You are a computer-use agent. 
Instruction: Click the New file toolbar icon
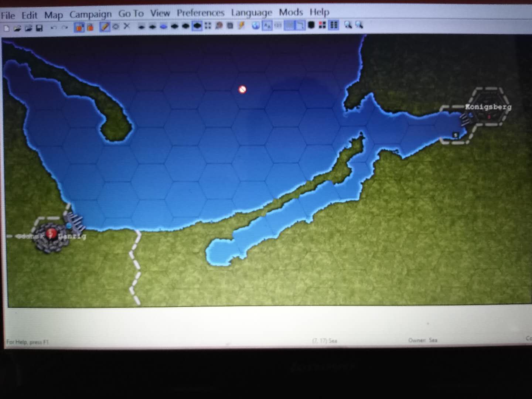pyautogui.click(x=7, y=28)
